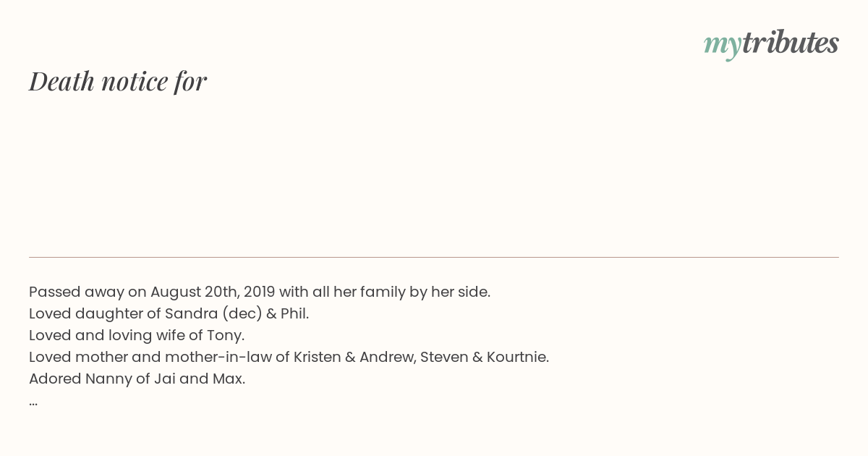Click the mytributes logo
868x456 pixels.
click(x=771, y=44)
